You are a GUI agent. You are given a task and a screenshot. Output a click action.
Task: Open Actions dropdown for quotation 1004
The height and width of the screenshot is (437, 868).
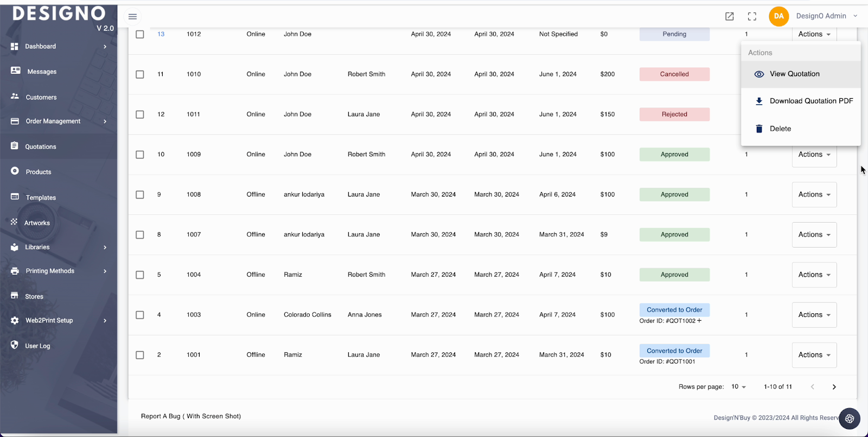click(x=814, y=275)
